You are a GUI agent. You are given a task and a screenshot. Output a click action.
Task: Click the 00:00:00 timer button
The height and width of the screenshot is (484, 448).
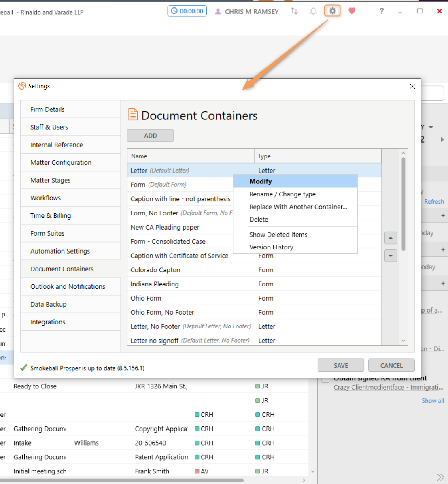(187, 11)
